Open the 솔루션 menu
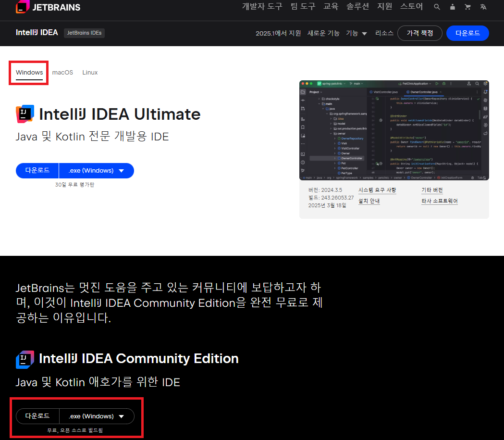The image size is (504, 440). tap(357, 6)
